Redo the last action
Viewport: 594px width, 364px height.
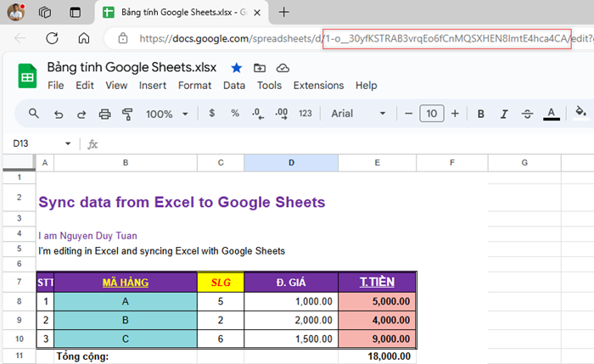(81, 114)
